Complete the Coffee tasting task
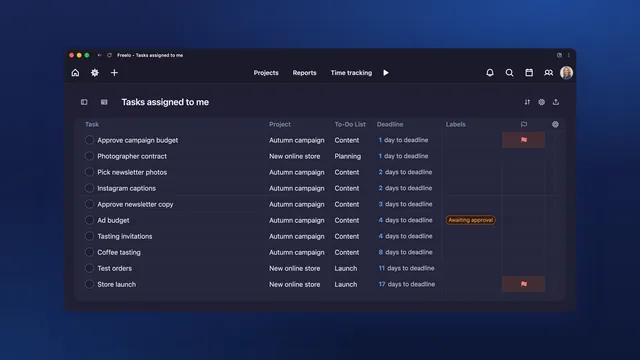Image resolution: width=640 pixels, height=360 pixels. coord(89,252)
